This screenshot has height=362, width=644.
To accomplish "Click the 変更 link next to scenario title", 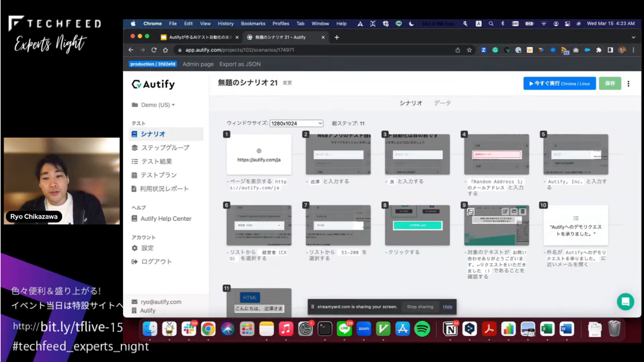I will pyautogui.click(x=287, y=83).
